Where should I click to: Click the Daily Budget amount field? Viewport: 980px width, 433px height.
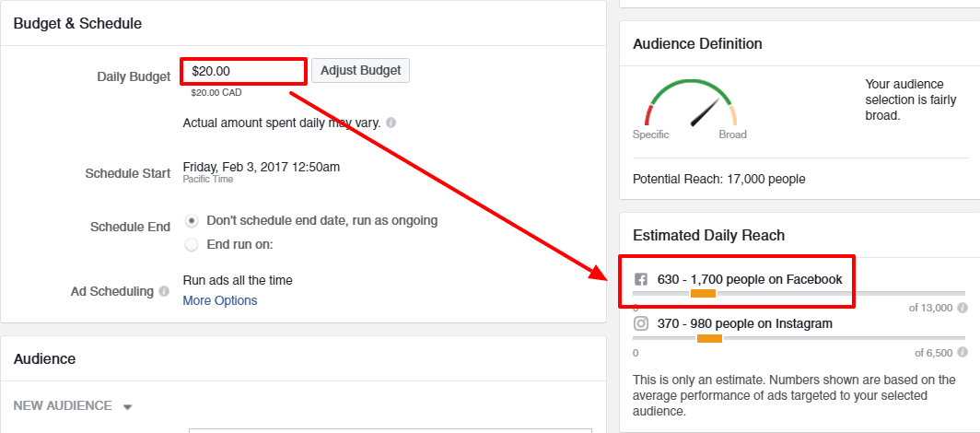[x=244, y=71]
